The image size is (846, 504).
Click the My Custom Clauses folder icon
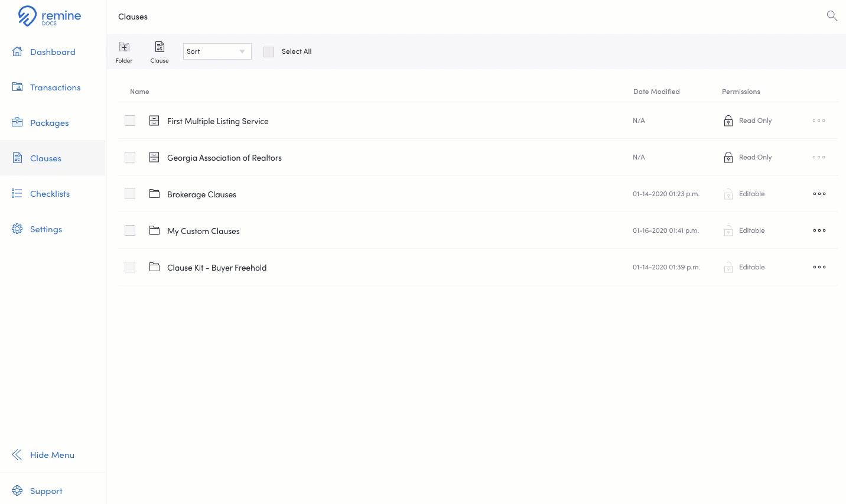pos(154,230)
